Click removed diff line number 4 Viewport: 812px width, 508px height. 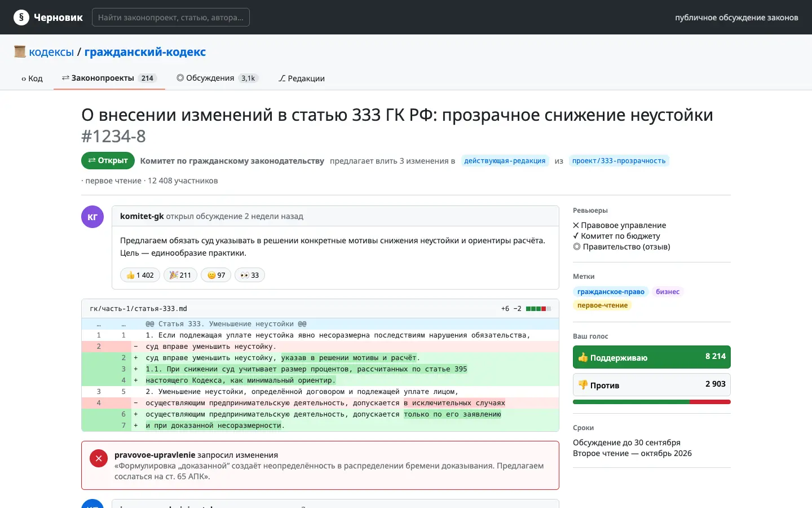99,403
